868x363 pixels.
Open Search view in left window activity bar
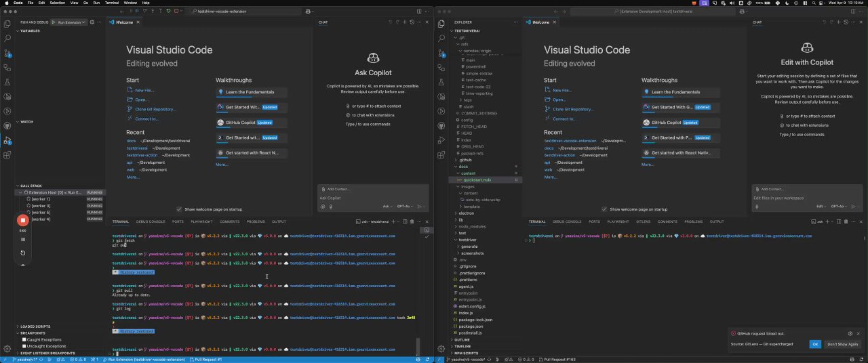point(7,38)
